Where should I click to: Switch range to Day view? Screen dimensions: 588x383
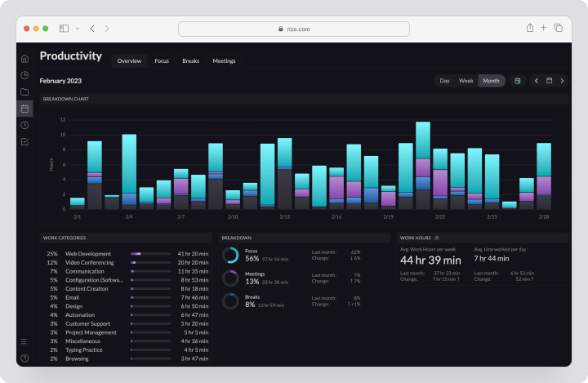tap(444, 81)
